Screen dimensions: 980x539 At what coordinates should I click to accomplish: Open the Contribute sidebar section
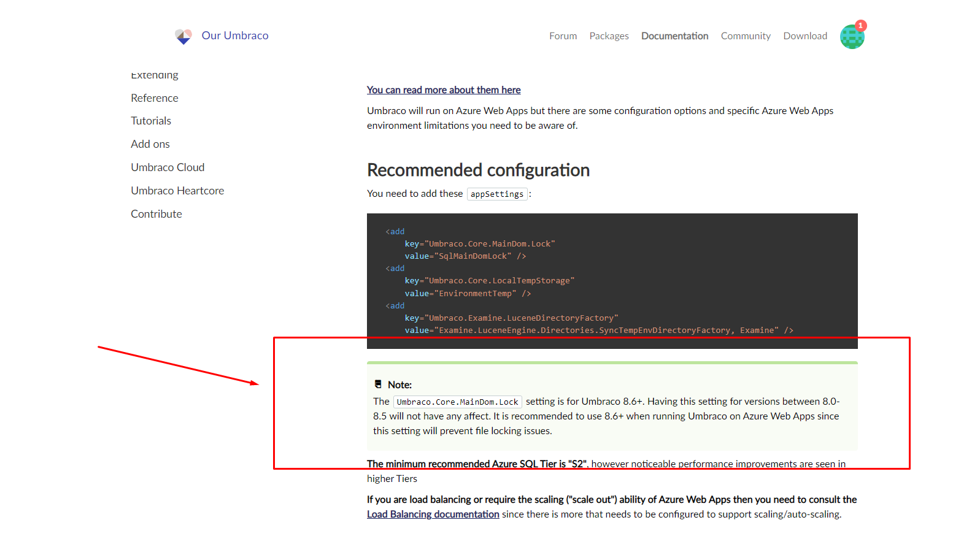pyautogui.click(x=156, y=214)
